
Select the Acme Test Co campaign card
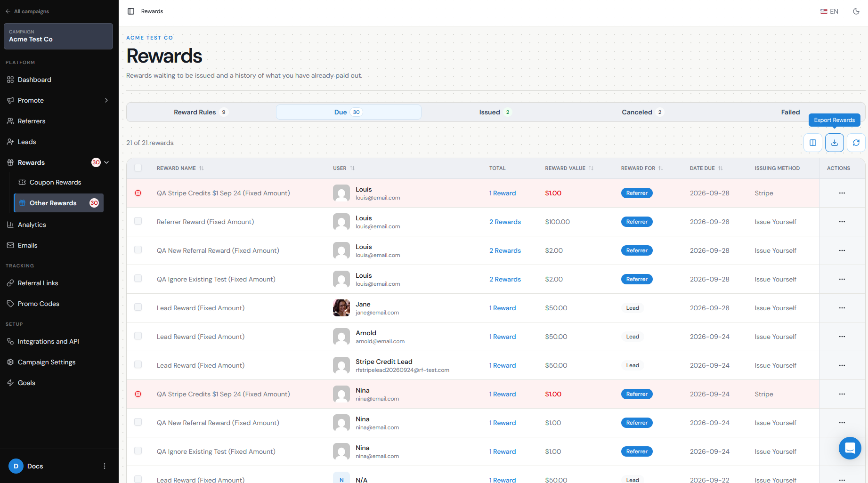click(x=58, y=36)
